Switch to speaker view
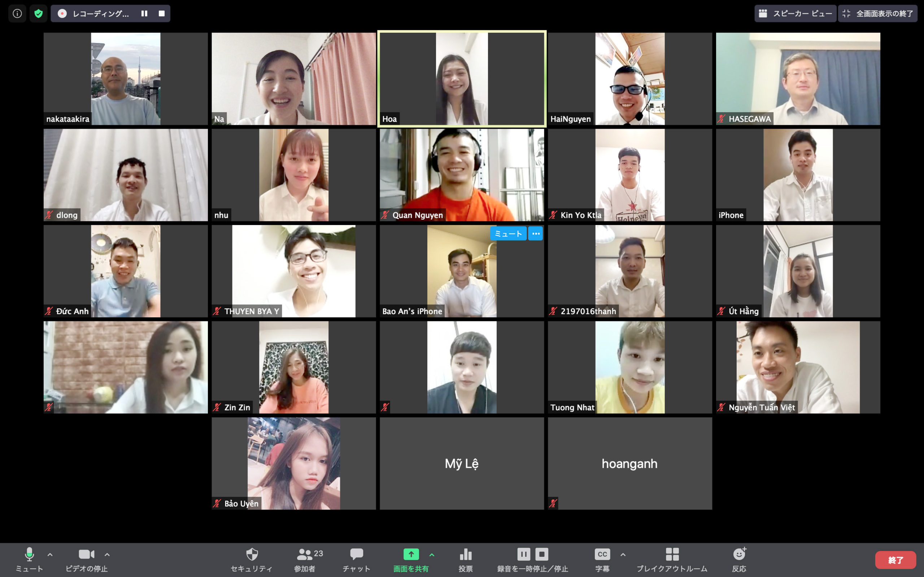The height and width of the screenshot is (577, 924). [x=796, y=14]
